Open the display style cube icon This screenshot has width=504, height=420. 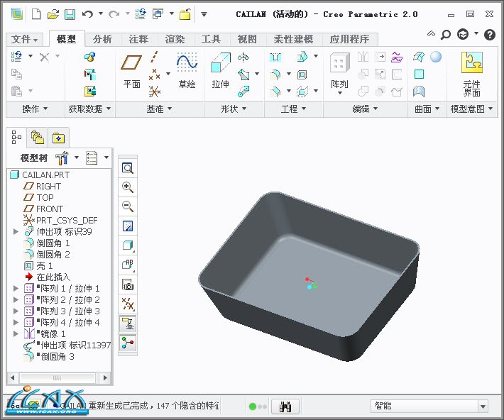[128, 246]
